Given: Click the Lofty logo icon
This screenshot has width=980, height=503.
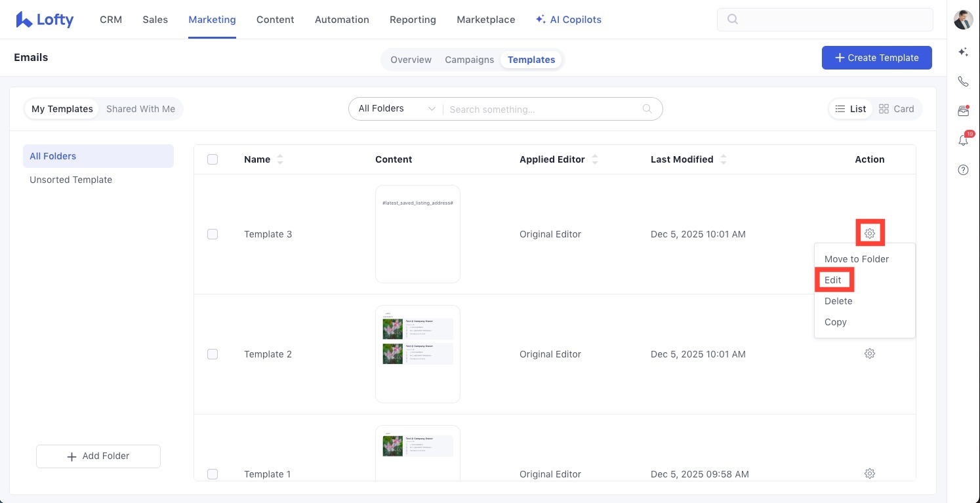Looking at the screenshot, I should coord(24,20).
